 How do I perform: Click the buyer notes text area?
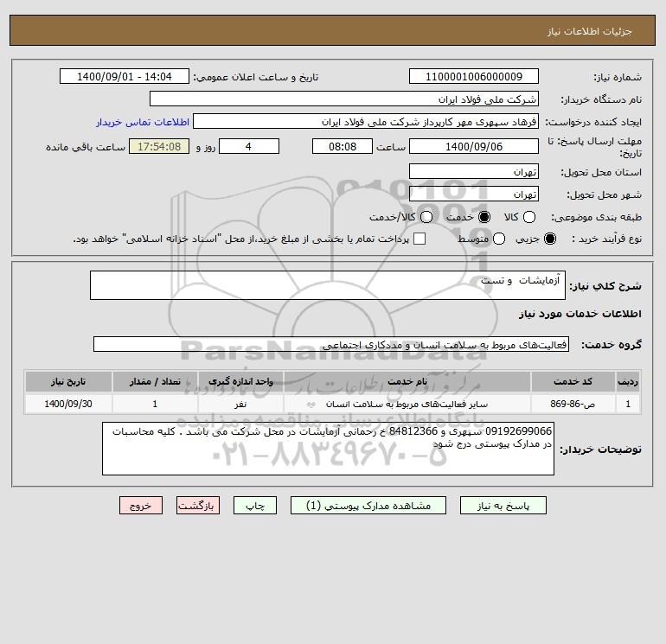(328, 449)
